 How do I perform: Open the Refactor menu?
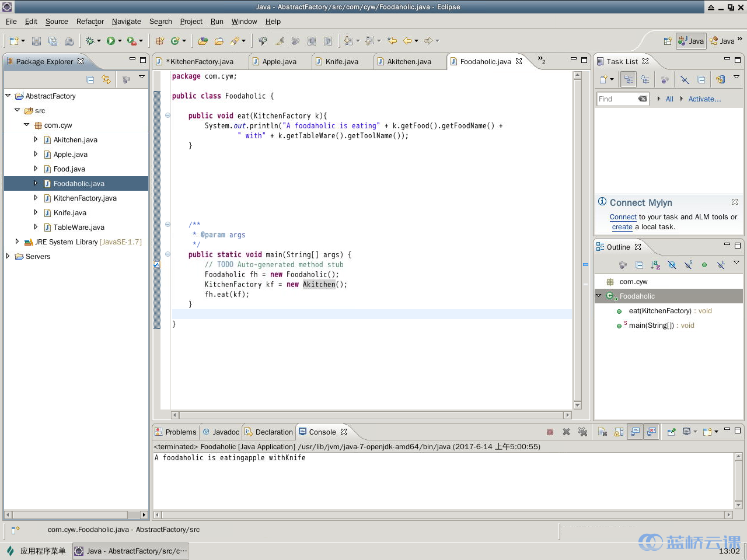pos(90,22)
